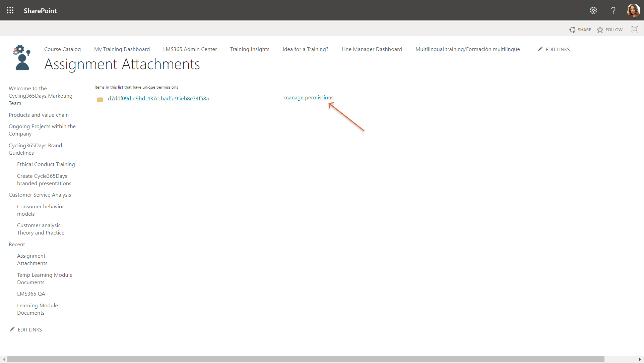Click the Help question mark icon

(x=613, y=10)
